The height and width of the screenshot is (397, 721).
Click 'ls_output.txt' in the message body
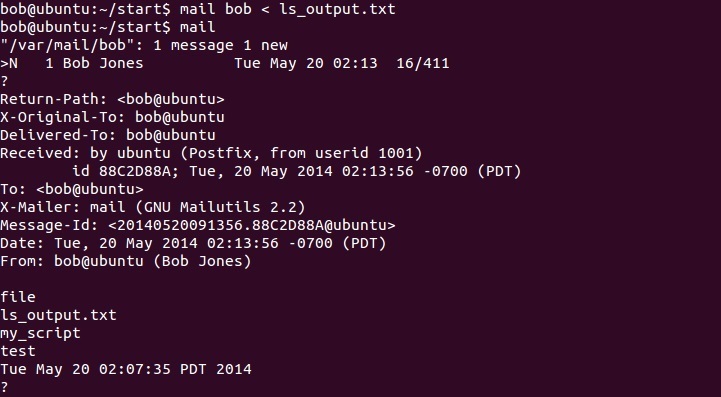(58, 315)
